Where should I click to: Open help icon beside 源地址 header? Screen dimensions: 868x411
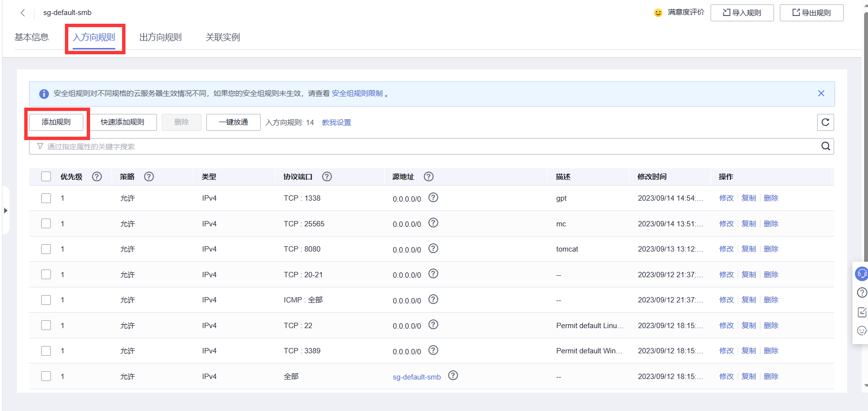tap(429, 176)
